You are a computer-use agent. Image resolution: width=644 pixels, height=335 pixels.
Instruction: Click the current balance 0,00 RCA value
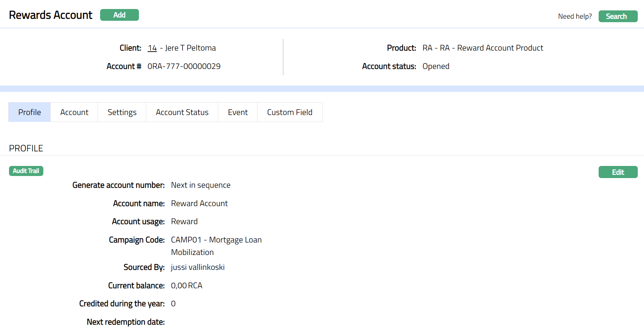186,285
